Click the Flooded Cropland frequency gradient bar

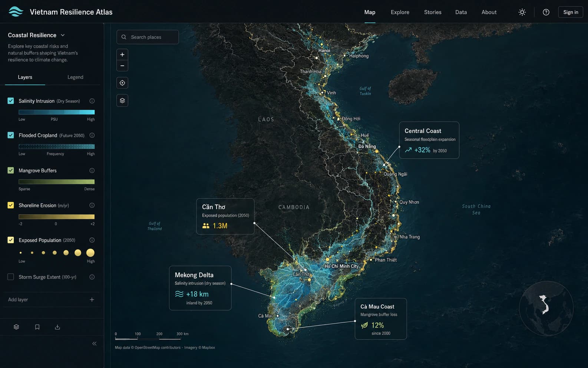[57, 147]
